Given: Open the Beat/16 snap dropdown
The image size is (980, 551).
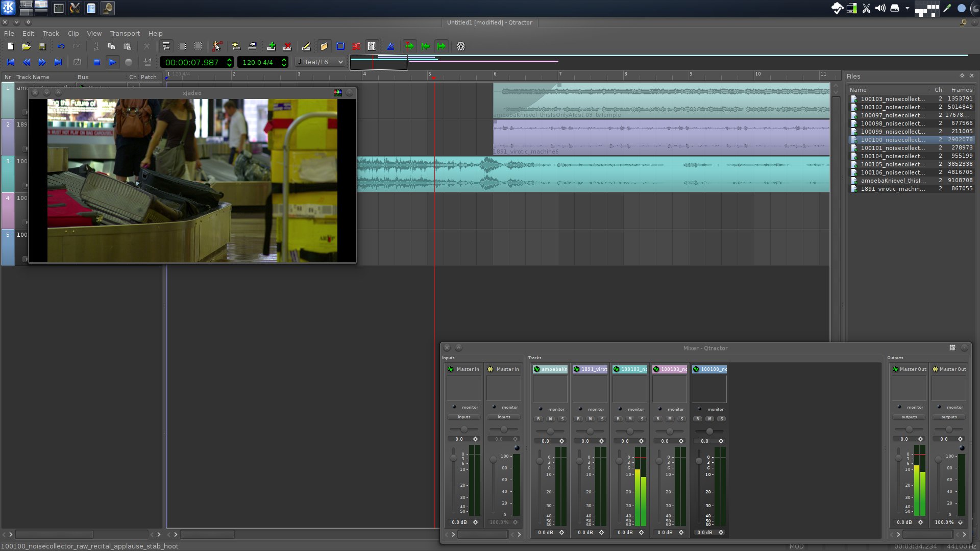Looking at the screenshot, I should [x=321, y=62].
